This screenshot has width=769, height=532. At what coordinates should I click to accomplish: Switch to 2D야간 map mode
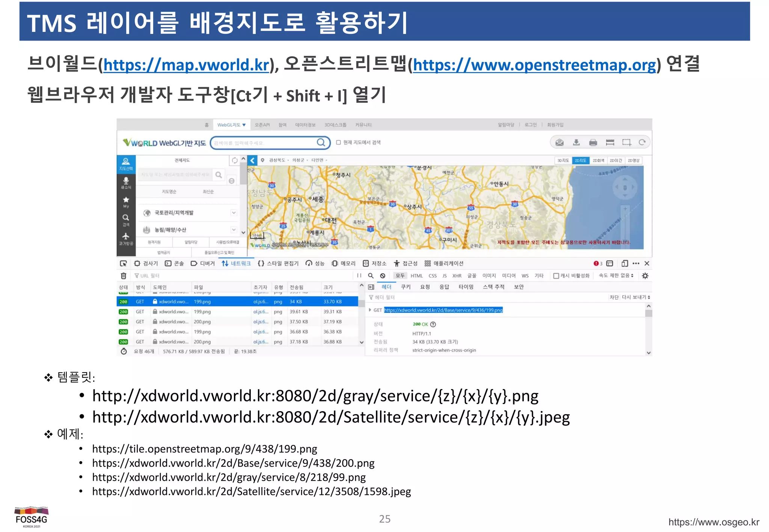(616, 161)
